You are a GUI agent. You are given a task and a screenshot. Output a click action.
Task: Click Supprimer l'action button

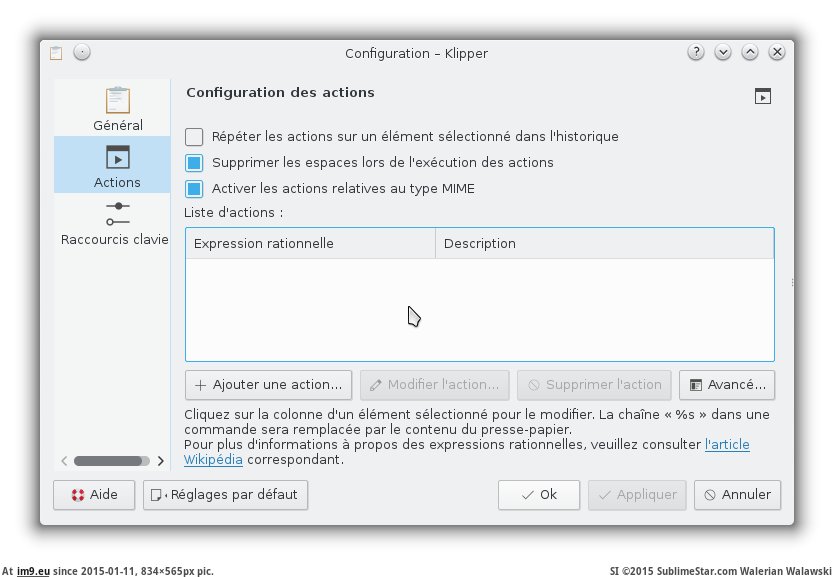click(594, 385)
